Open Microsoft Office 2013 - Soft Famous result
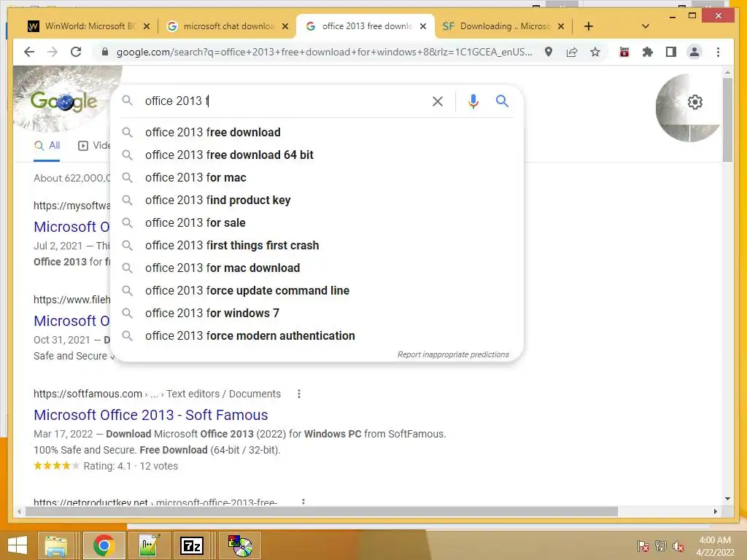This screenshot has width=747, height=560. (x=150, y=415)
